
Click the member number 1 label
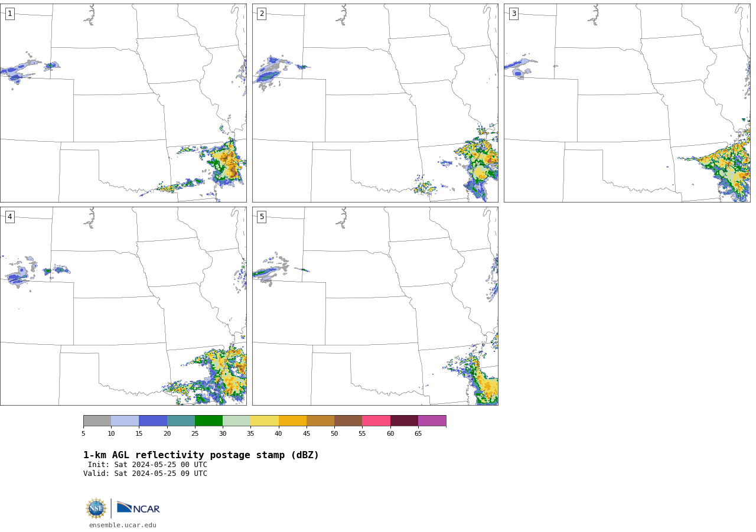(9, 14)
